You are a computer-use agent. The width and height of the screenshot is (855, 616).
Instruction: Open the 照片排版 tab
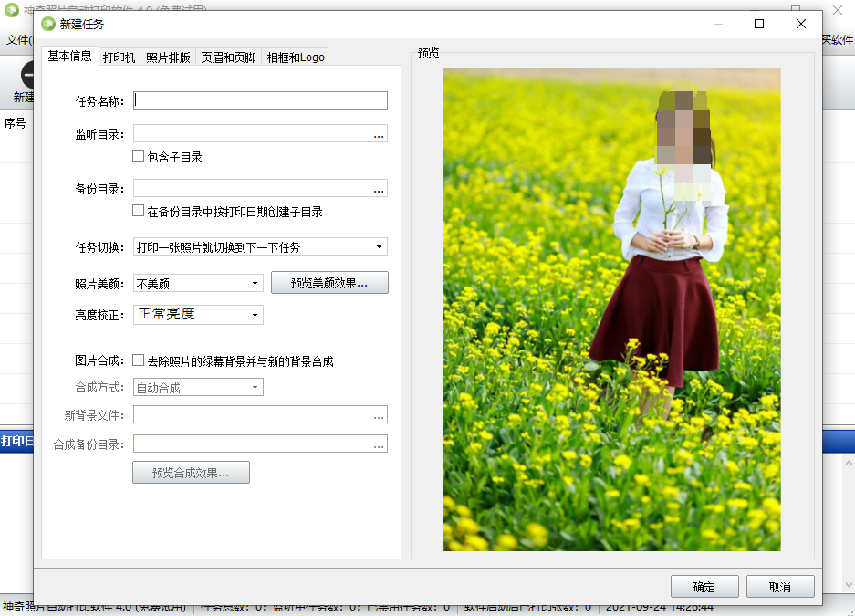click(169, 57)
